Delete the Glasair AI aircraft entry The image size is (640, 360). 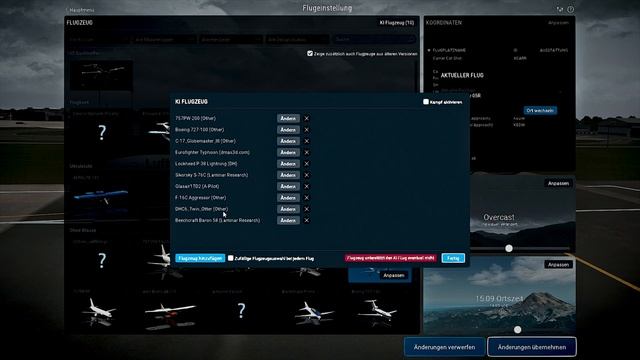click(307, 187)
